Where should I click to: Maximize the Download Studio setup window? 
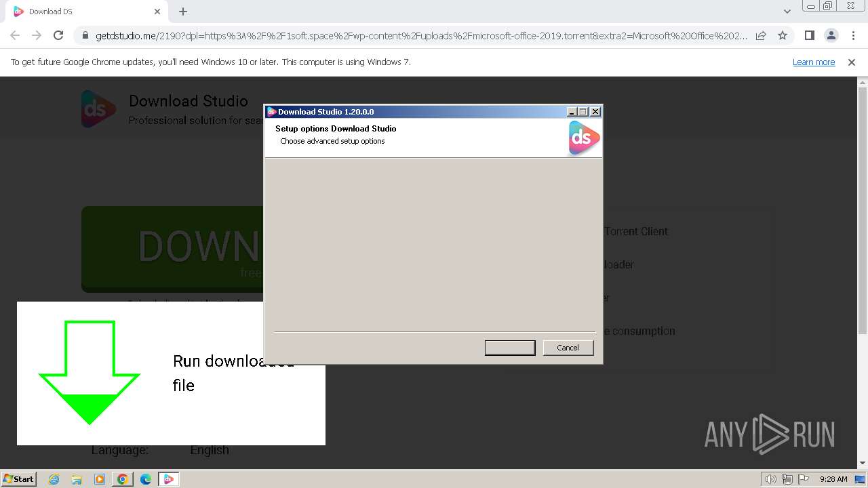pos(583,112)
